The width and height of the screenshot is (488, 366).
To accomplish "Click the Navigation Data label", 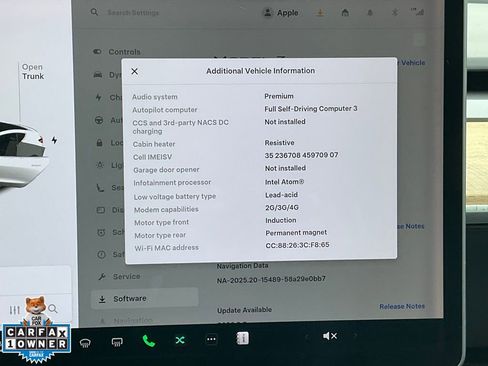I will click(x=242, y=266).
